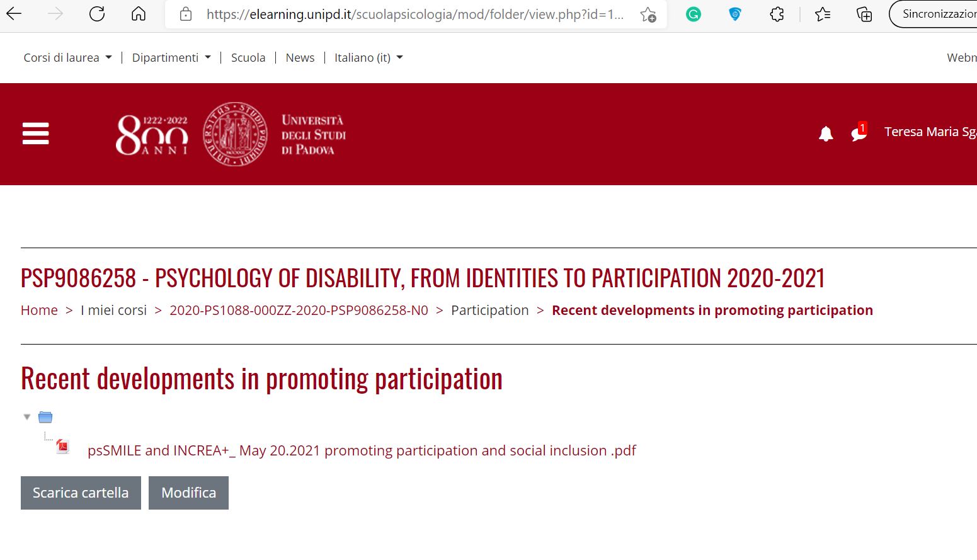Collapse the folder tree triangle
Image resolution: width=977 pixels, height=560 pixels.
(x=27, y=417)
